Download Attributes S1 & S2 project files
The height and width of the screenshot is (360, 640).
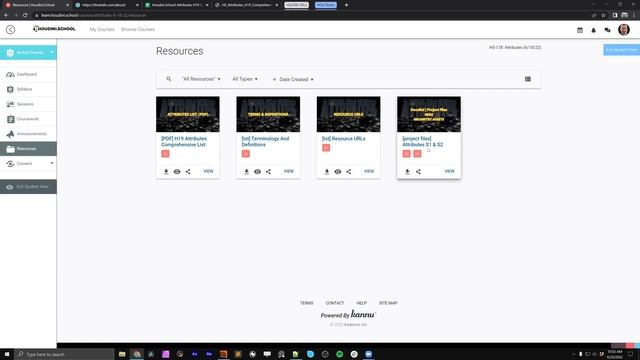[407, 171]
